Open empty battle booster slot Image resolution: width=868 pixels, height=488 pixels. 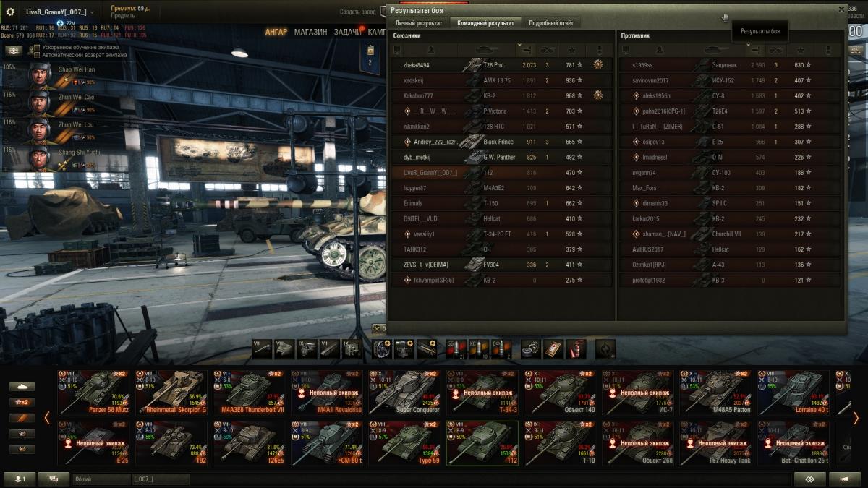[x=605, y=348]
